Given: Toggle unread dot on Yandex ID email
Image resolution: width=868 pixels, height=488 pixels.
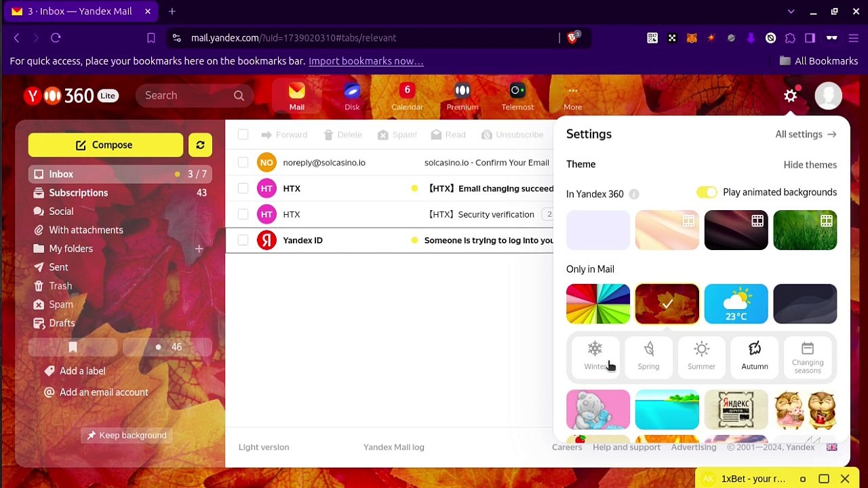Looking at the screenshot, I should click(414, 241).
